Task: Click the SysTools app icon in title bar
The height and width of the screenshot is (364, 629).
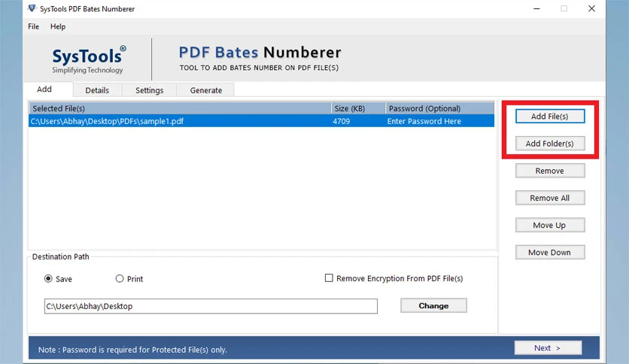Action: click(32, 8)
